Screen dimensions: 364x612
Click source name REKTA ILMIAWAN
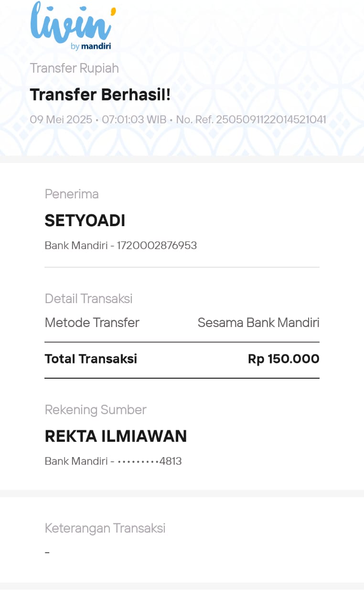coord(116,437)
